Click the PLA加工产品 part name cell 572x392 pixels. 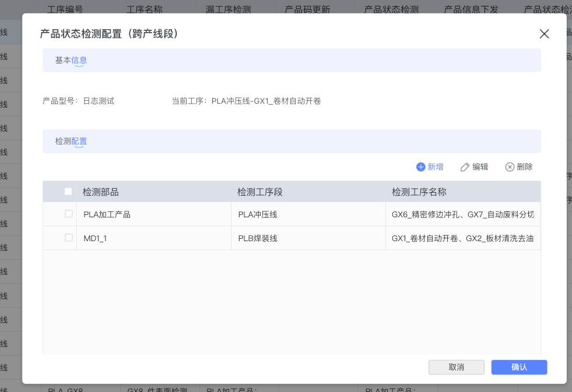(x=107, y=214)
